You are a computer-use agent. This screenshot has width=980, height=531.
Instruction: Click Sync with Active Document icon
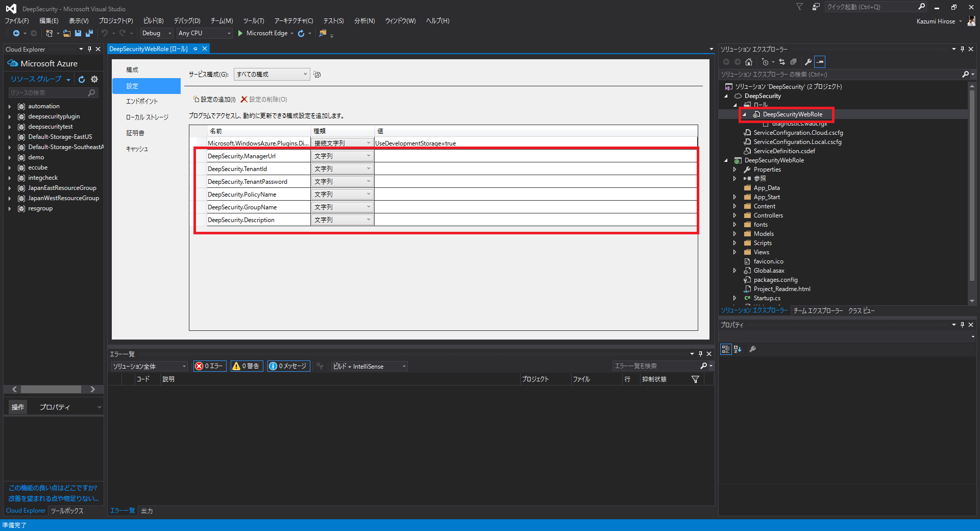pos(782,62)
